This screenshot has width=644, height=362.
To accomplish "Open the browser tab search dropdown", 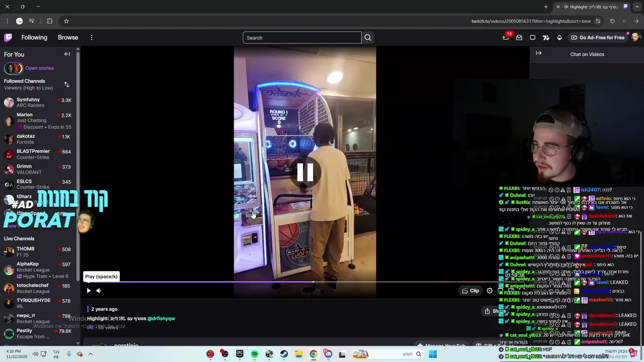I will (636, 7).
